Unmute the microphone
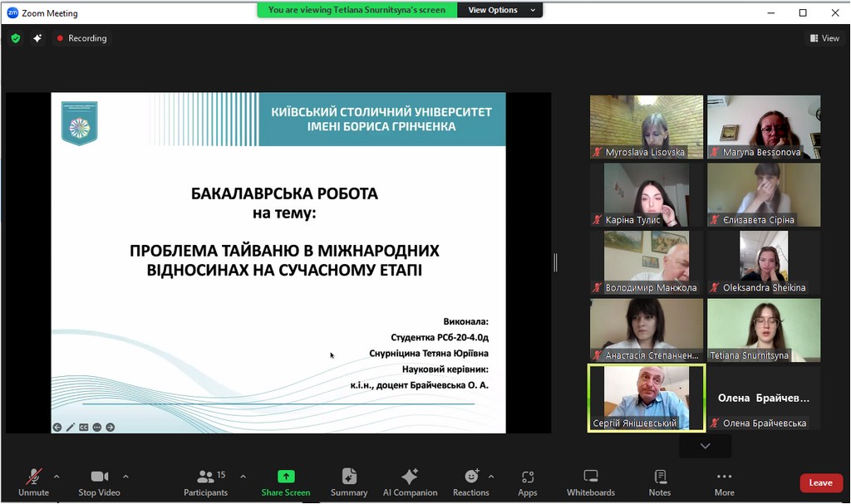The height and width of the screenshot is (504, 851). tap(34, 482)
